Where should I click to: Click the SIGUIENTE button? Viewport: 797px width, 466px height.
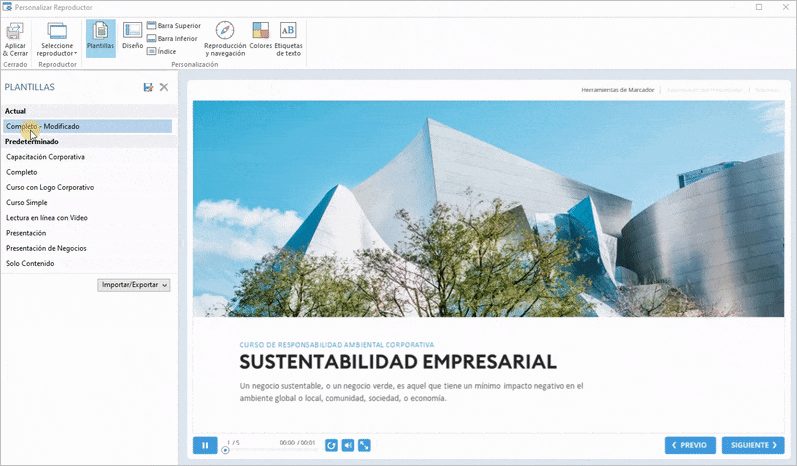752,445
